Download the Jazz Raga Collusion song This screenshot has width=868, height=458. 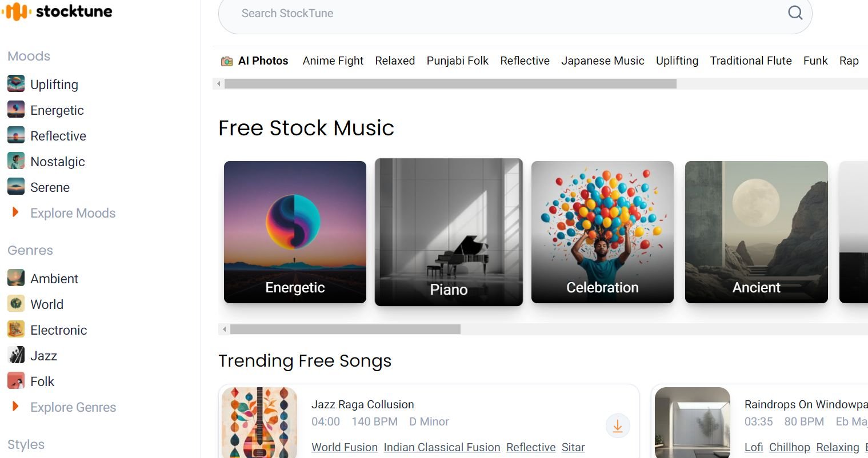point(617,426)
